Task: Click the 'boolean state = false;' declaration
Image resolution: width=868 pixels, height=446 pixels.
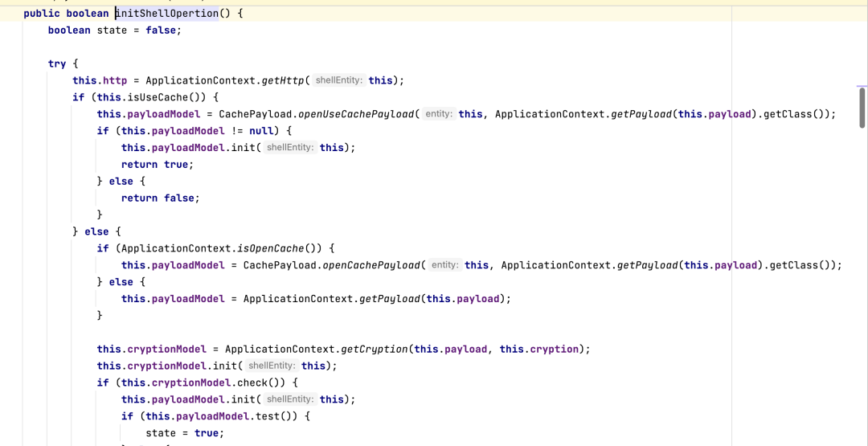Action: coord(115,30)
